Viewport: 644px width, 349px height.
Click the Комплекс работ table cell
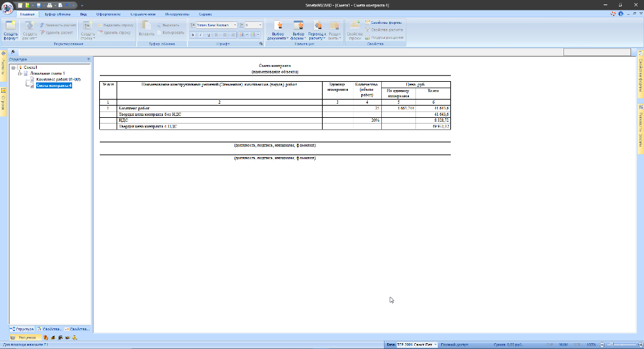220,108
